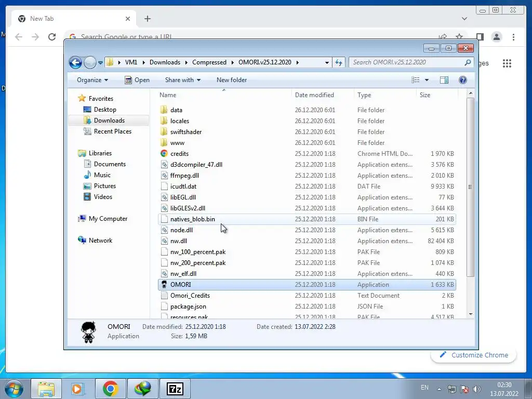Select Desktop under Favorites

pos(105,110)
